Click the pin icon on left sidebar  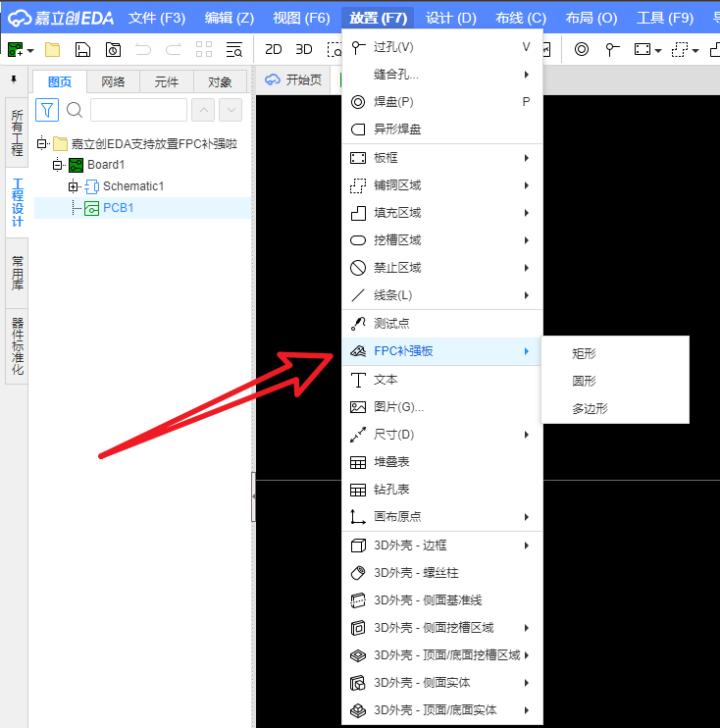click(x=14, y=79)
